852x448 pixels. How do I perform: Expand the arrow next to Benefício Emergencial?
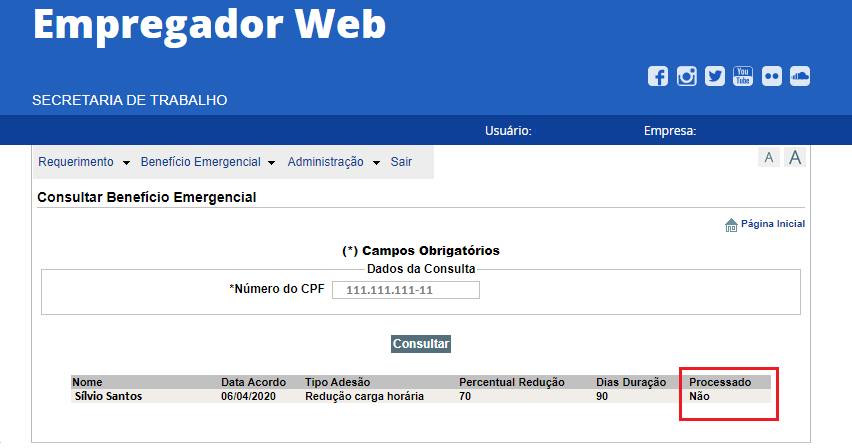coord(272,163)
